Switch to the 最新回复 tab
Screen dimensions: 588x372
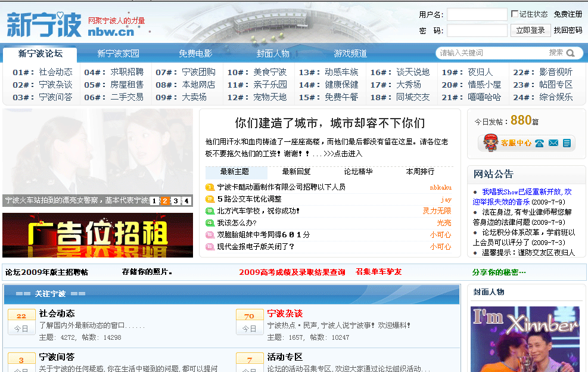click(x=296, y=172)
